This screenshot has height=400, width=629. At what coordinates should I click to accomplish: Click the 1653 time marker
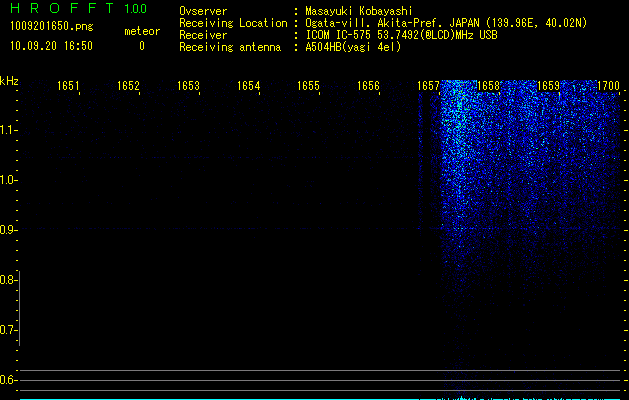point(188,86)
